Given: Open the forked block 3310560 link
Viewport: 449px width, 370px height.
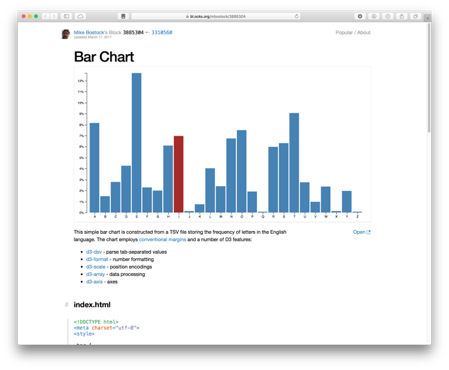Looking at the screenshot, I should [x=162, y=32].
